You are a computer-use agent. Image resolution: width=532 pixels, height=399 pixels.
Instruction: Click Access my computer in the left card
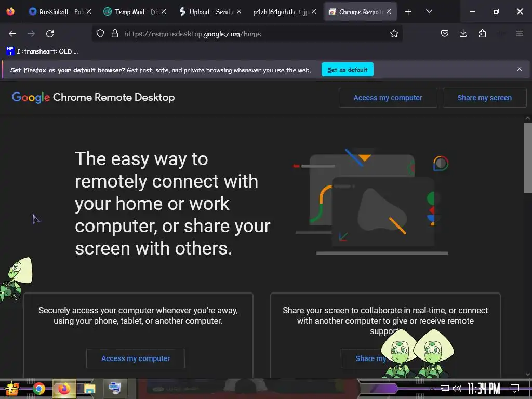coord(136,358)
